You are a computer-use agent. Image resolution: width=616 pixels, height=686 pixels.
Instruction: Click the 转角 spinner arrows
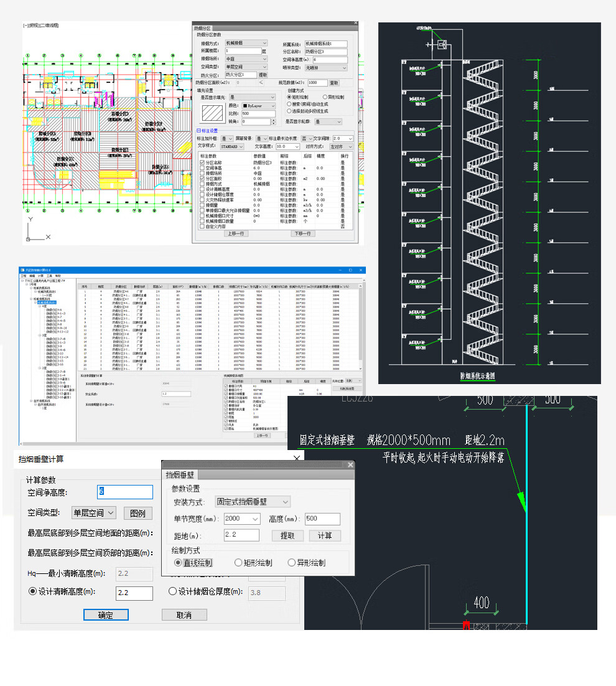(274, 121)
